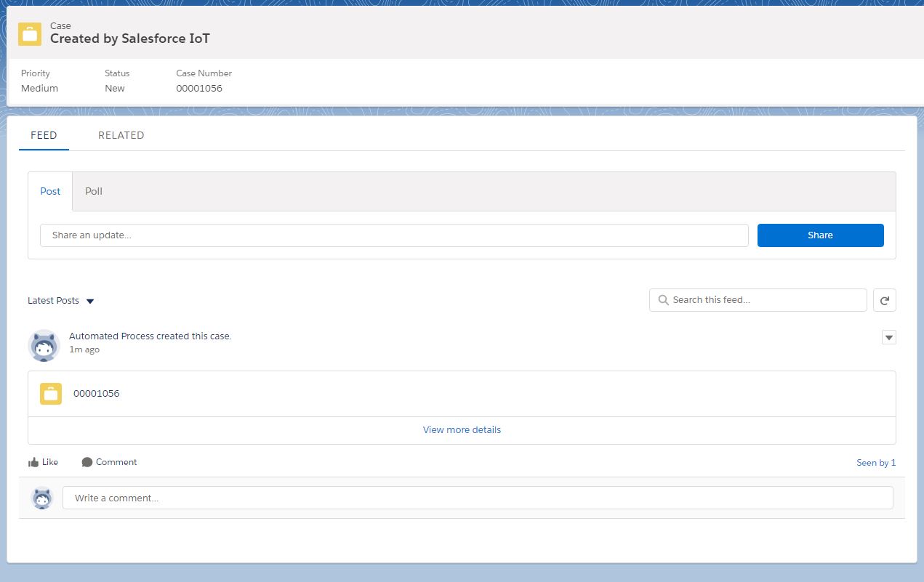Click the thumbs-up Like icon
Viewport: 924px width, 582px height.
33,462
